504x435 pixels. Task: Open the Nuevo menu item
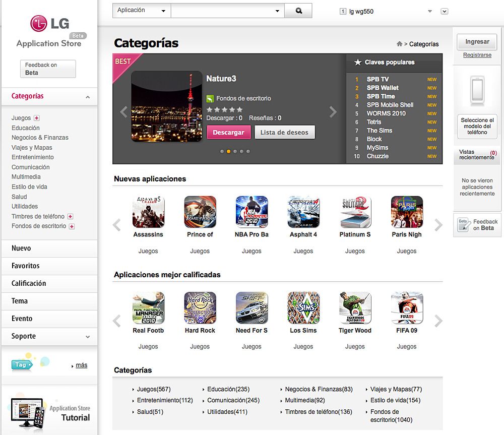pyautogui.click(x=49, y=248)
